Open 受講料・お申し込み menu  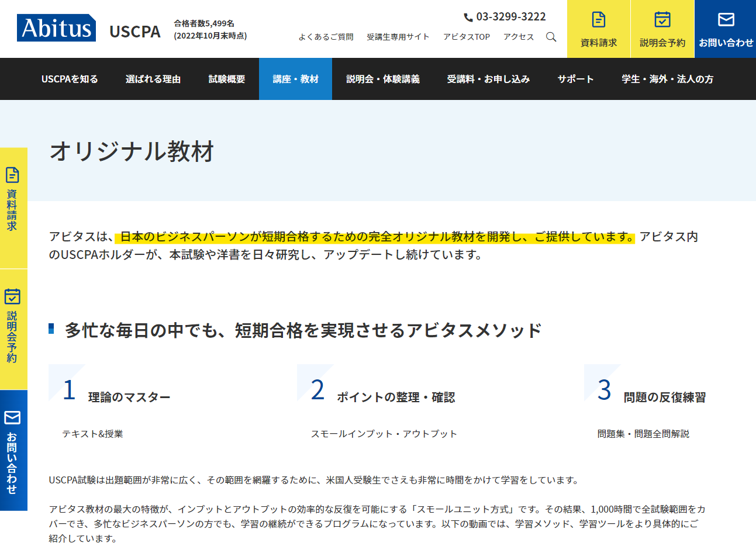click(488, 79)
